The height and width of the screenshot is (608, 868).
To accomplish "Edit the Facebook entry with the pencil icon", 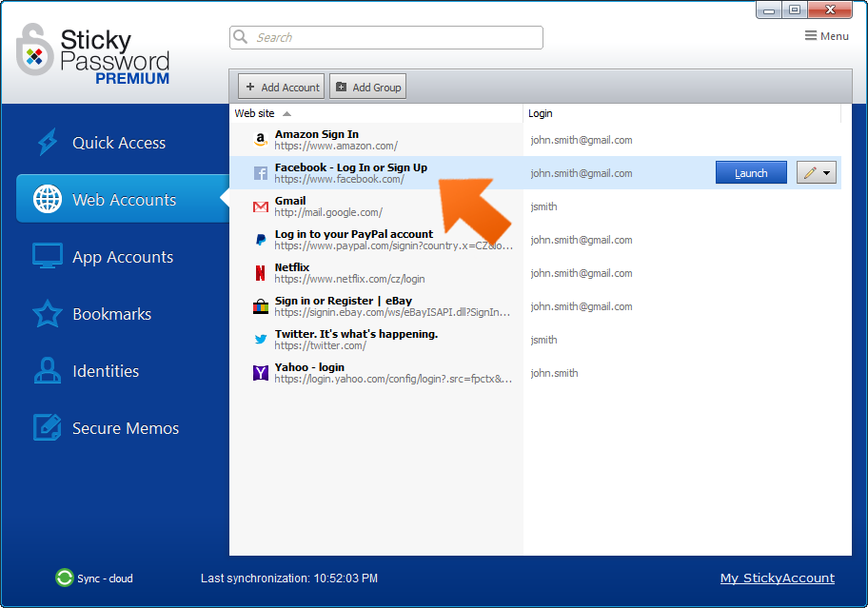I will point(810,172).
